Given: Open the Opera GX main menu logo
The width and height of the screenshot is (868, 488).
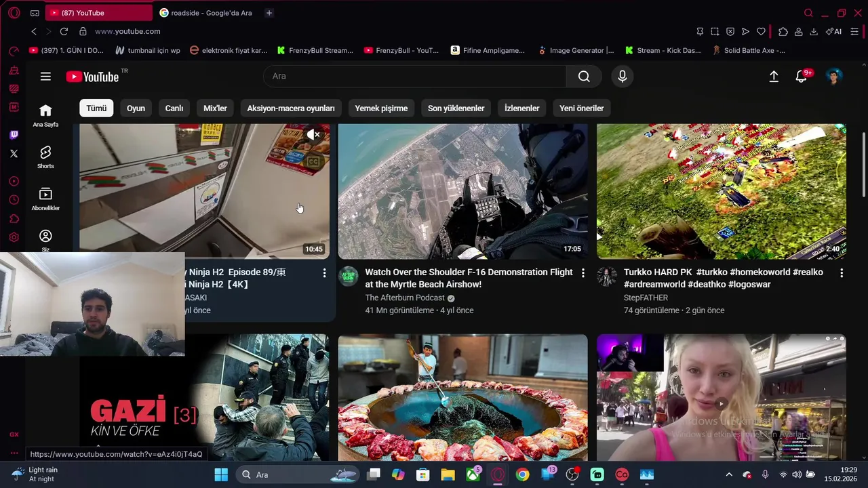Looking at the screenshot, I should (x=14, y=13).
